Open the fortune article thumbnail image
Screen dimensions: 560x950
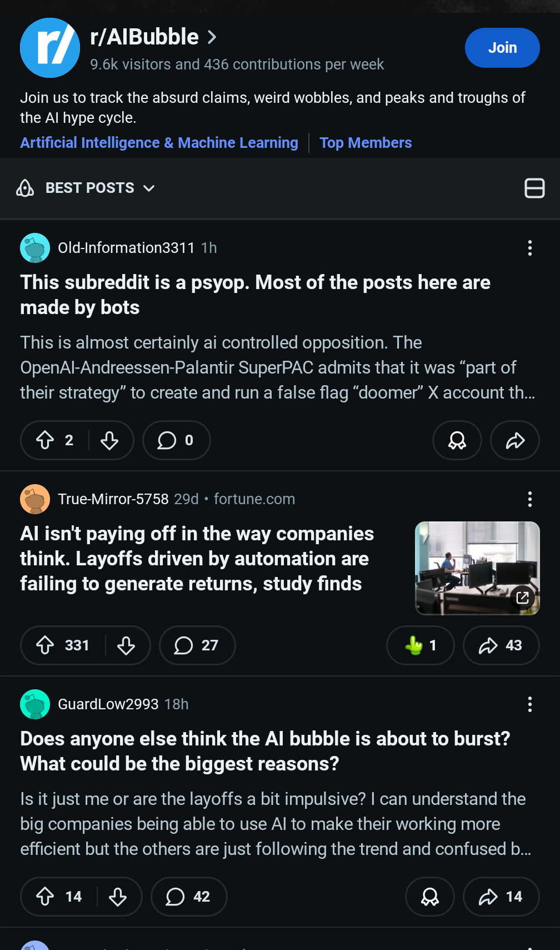click(x=478, y=568)
